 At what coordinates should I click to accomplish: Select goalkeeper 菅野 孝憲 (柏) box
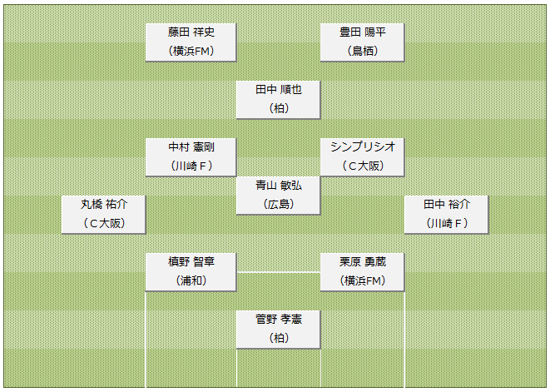278,330
